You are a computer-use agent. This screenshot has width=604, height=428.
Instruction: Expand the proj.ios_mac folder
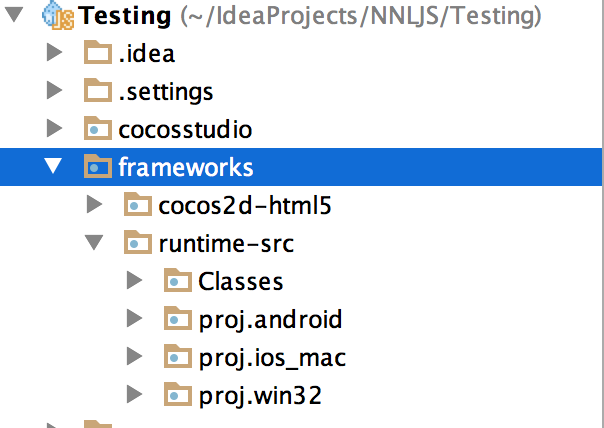tap(135, 356)
